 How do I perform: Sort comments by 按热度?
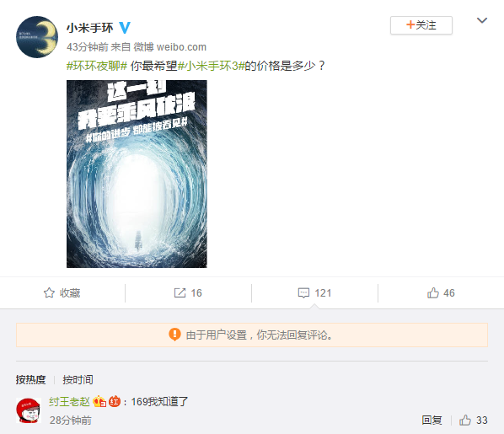[x=30, y=380]
